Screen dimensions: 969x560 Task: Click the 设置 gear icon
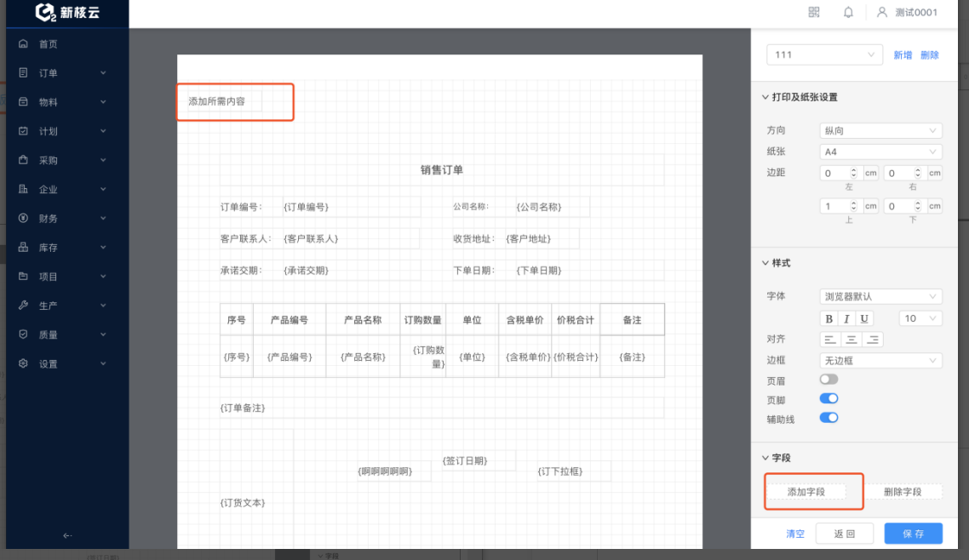click(x=24, y=363)
